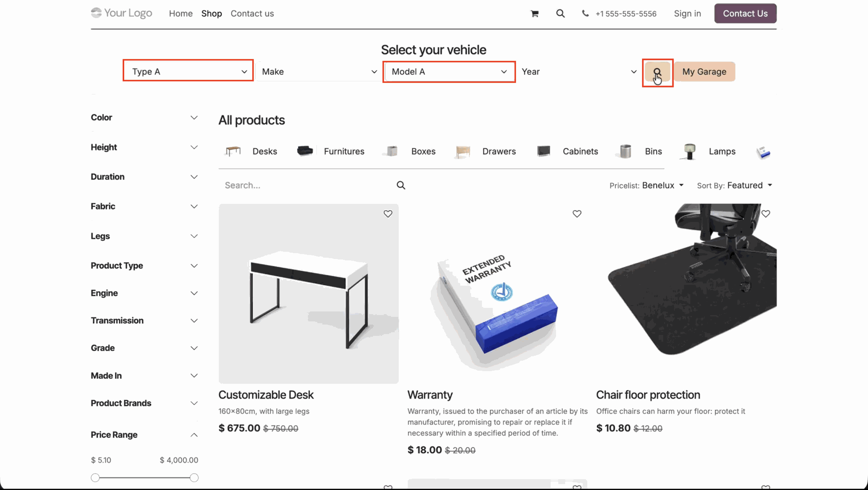Image resolution: width=868 pixels, height=490 pixels.
Task: Click the My Garage button
Action: (704, 72)
